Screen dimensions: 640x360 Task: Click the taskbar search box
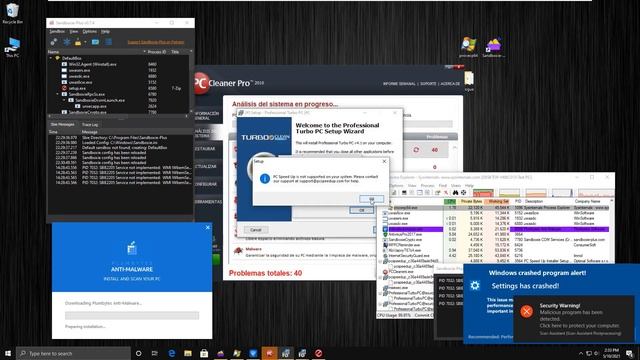pyautogui.click(x=73, y=353)
